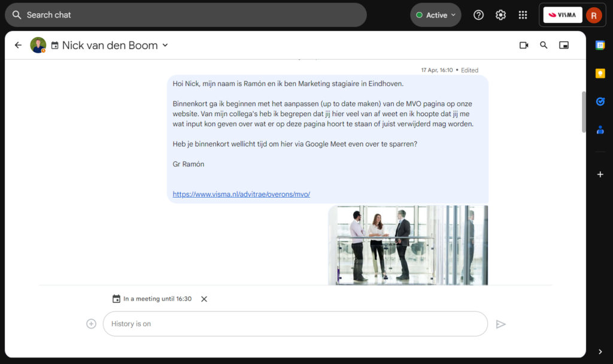Open the Active status dropdown
This screenshot has width=613, height=364.
pos(436,15)
